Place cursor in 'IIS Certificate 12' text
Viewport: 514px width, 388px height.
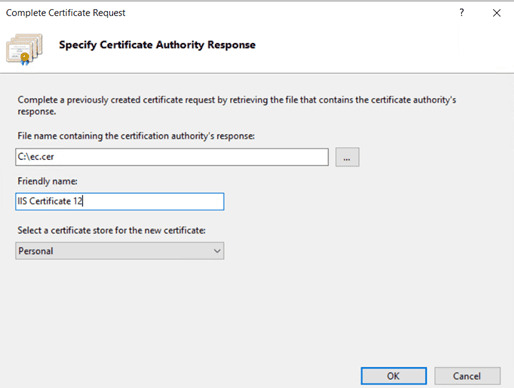[50, 201]
